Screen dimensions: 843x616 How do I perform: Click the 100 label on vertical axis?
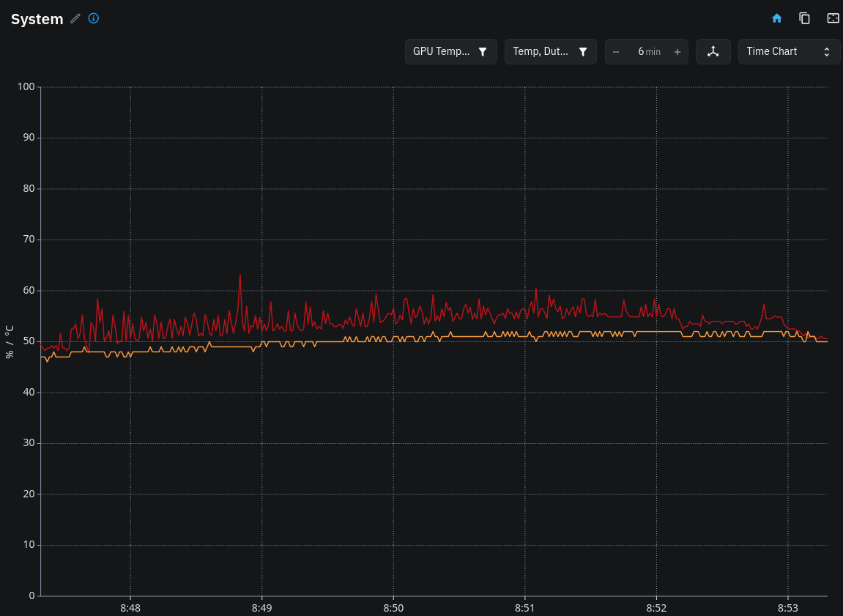tap(26, 86)
